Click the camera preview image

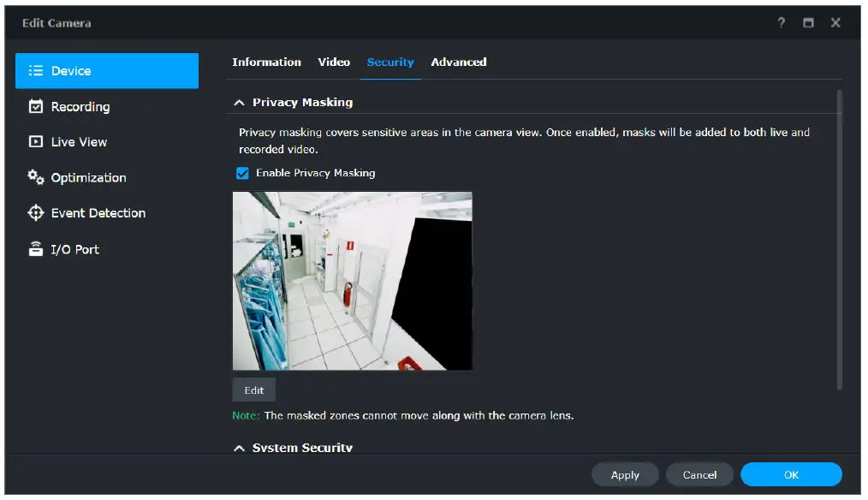(x=352, y=281)
